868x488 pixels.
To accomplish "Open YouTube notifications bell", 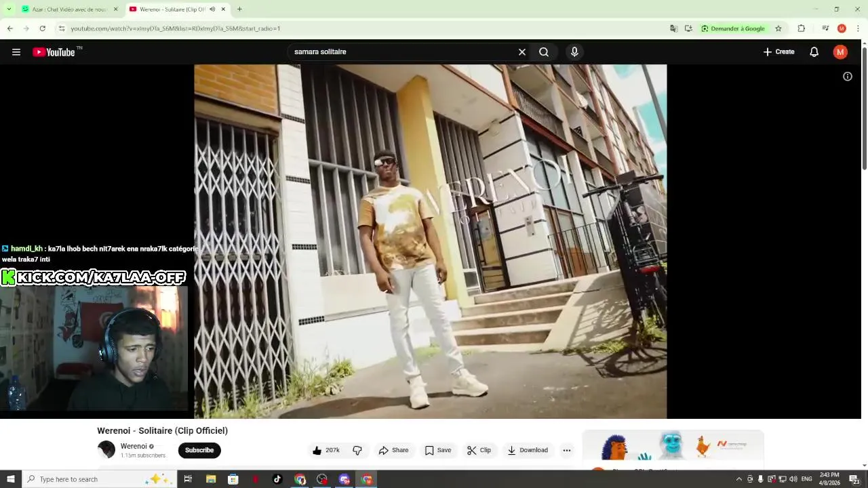I will coord(814,52).
